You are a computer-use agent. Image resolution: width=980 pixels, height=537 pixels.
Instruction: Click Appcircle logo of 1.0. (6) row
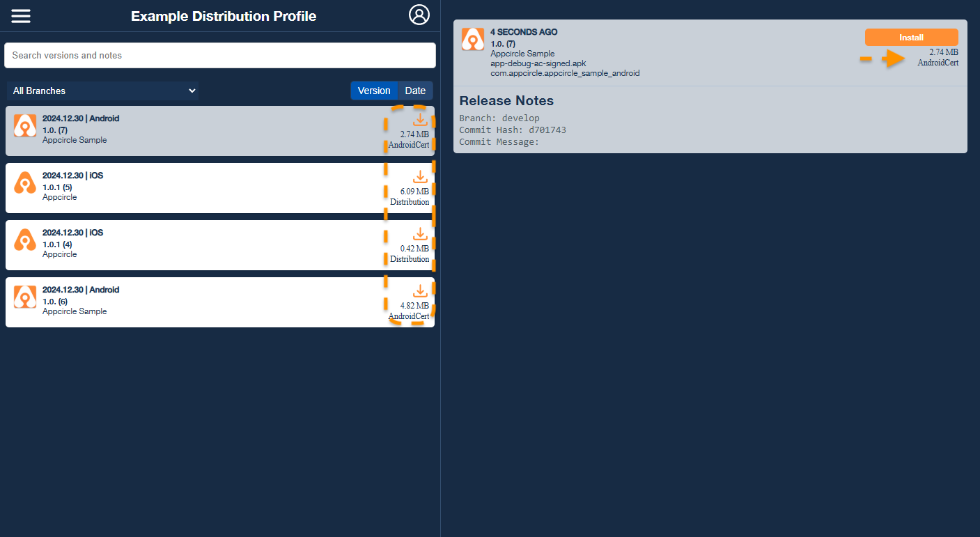[25, 297]
